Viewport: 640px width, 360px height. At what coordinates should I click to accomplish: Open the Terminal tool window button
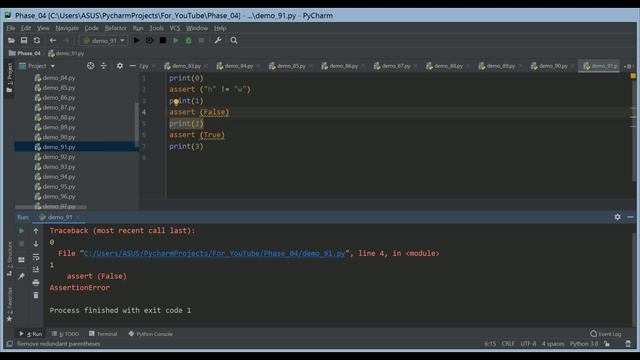coord(103,334)
